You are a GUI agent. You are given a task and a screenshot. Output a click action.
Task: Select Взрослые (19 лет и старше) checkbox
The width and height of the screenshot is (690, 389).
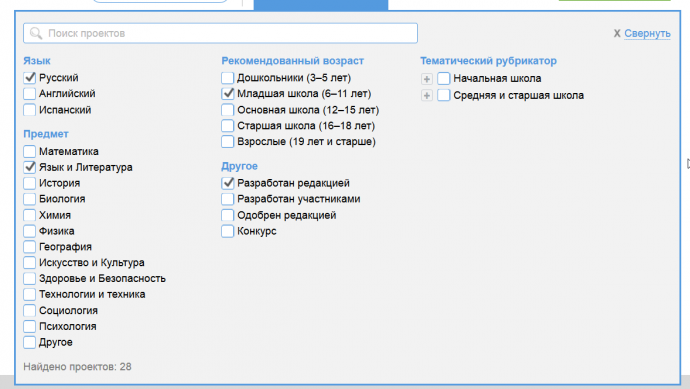(228, 142)
